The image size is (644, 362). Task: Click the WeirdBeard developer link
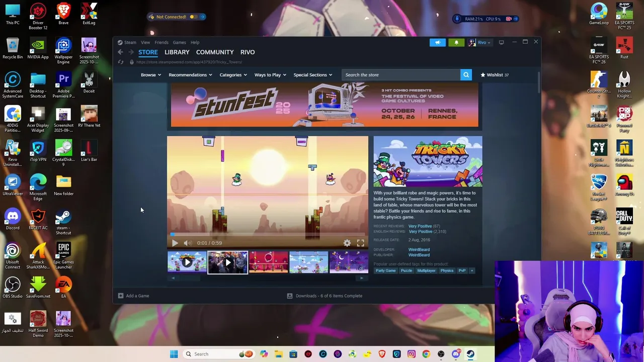(x=419, y=249)
